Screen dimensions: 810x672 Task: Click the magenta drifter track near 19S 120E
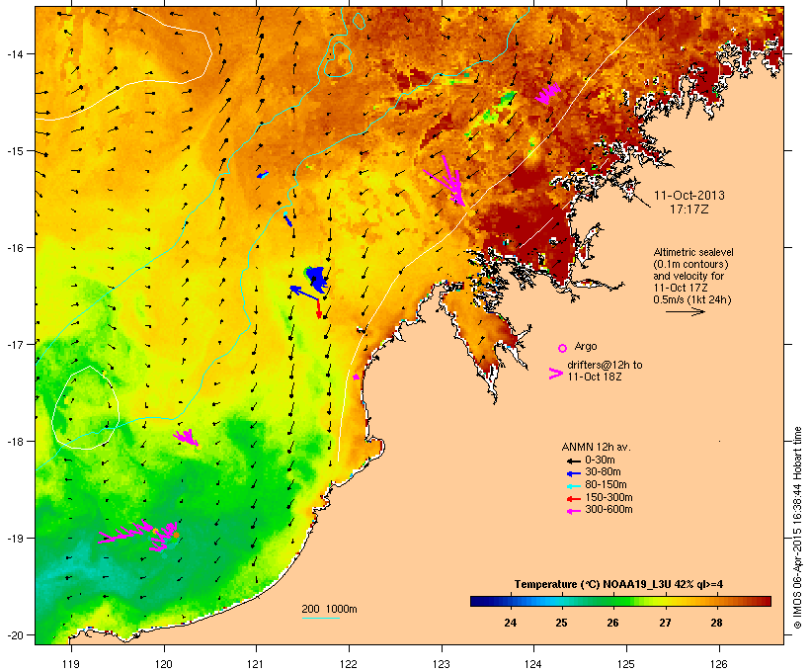(138, 535)
